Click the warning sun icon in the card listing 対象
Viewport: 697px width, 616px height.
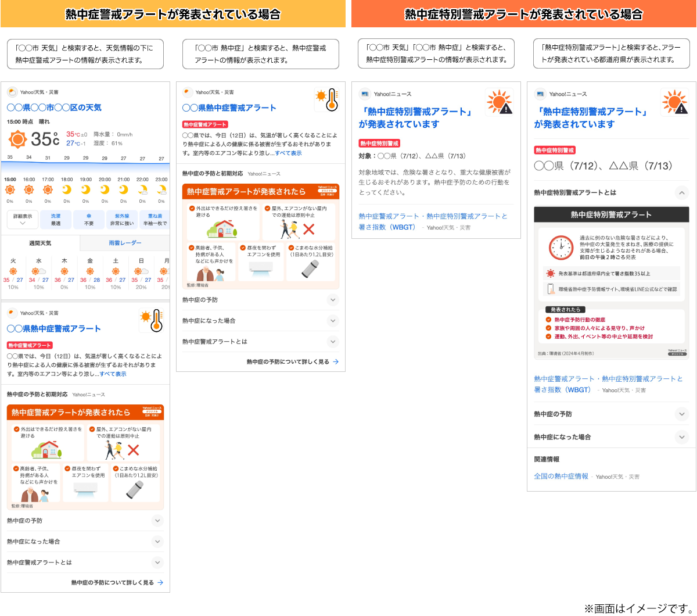[x=500, y=102]
